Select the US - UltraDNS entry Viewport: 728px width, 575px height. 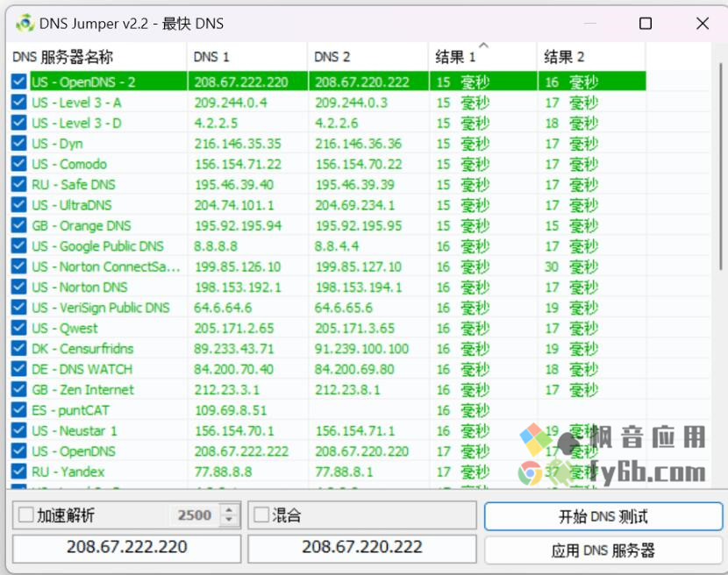72,204
